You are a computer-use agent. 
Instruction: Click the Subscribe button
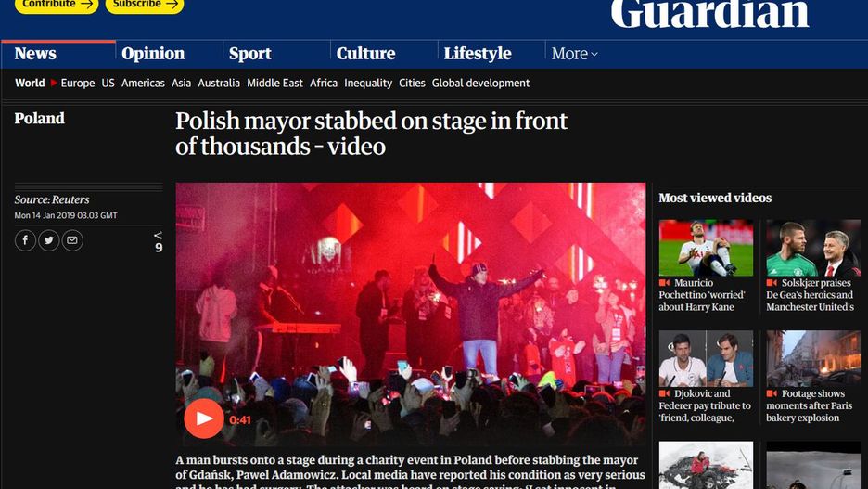[x=145, y=5]
